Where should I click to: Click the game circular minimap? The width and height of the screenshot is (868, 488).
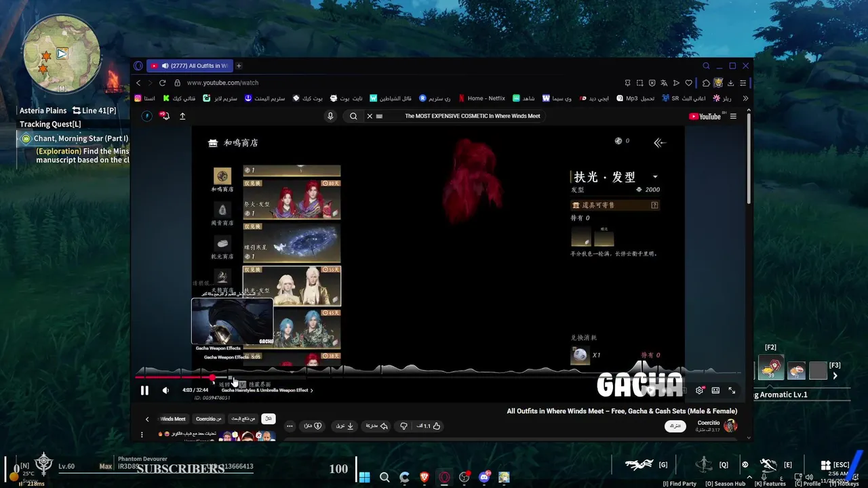[x=62, y=54]
